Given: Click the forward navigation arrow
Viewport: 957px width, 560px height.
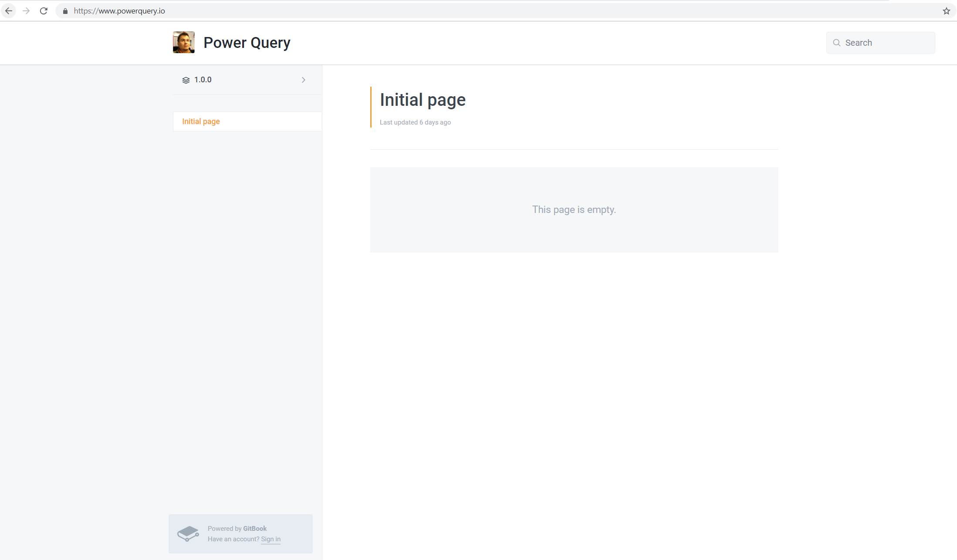Looking at the screenshot, I should (26, 10).
